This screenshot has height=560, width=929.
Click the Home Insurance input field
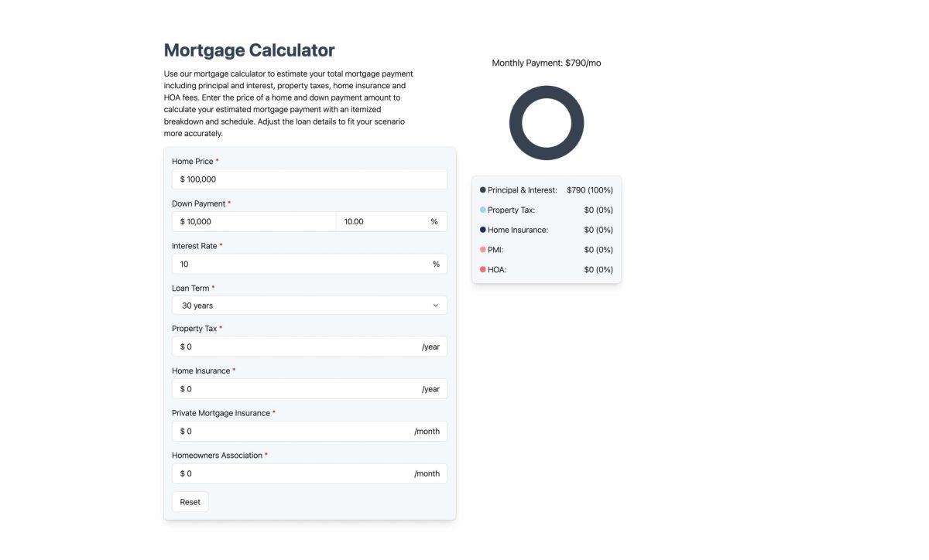[310, 389]
